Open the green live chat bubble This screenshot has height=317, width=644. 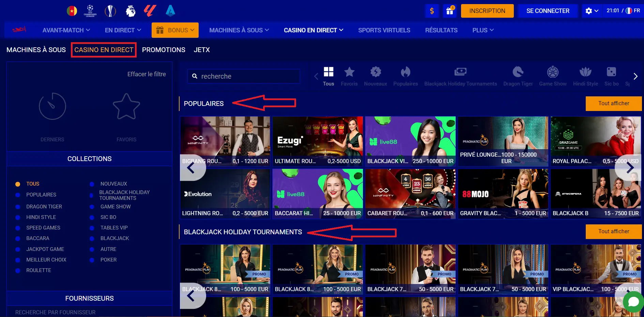click(633, 302)
